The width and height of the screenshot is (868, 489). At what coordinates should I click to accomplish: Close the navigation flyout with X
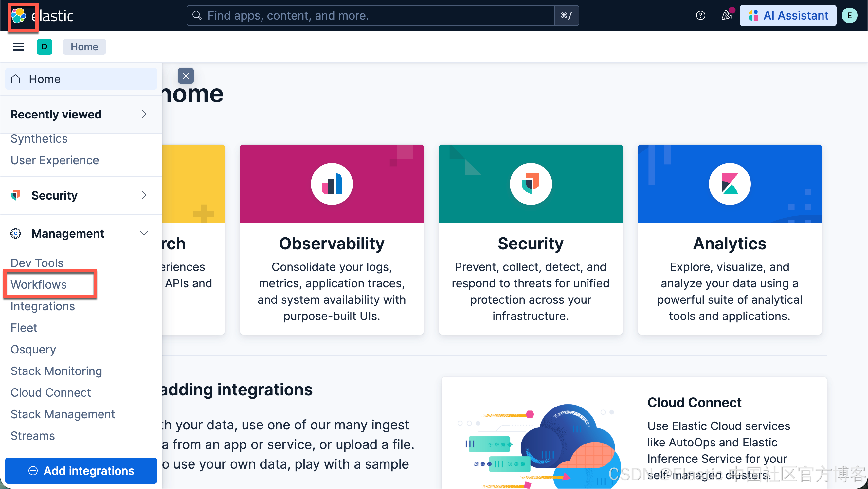[186, 76]
